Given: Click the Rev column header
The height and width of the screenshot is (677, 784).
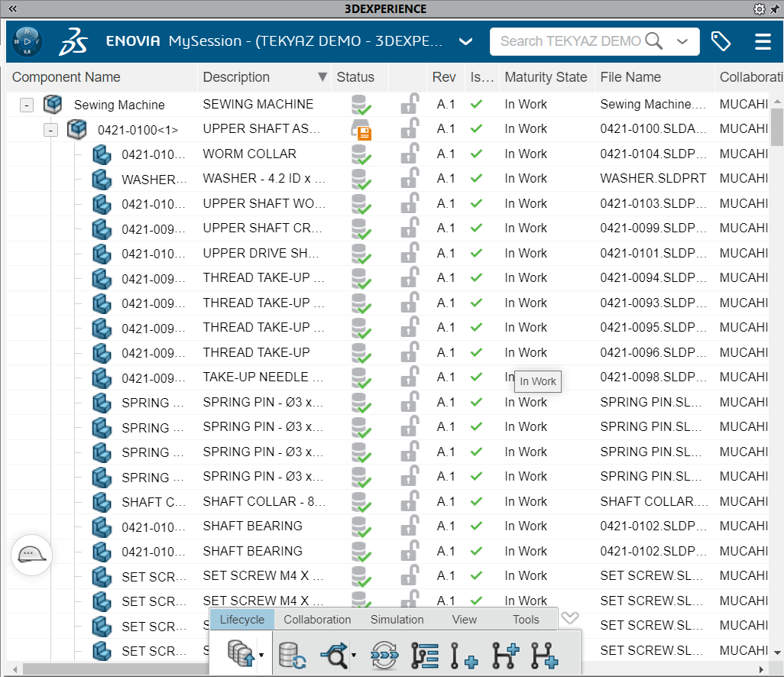Looking at the screenshot, I should [445, 77].
